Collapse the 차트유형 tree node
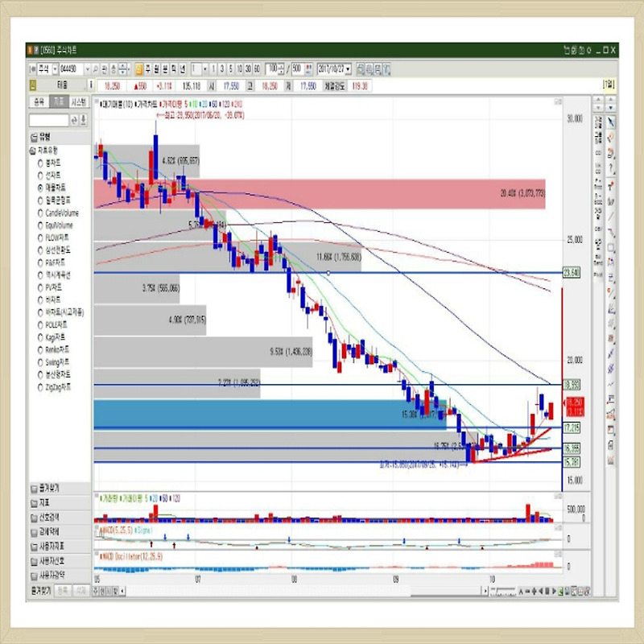The height and width of the screenshot is (644, 644). pyautogui.click(x=33, y=151)
